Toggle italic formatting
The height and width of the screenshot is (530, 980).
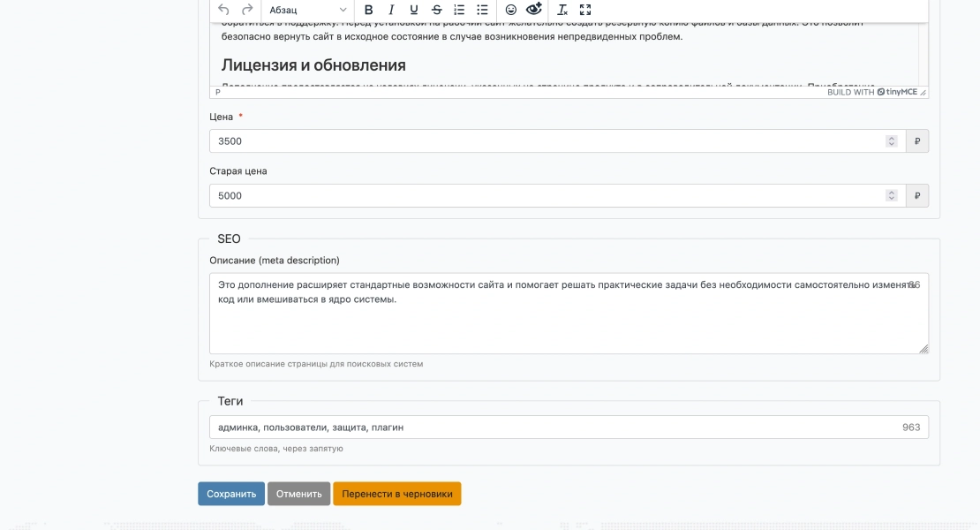click(391, 10)
